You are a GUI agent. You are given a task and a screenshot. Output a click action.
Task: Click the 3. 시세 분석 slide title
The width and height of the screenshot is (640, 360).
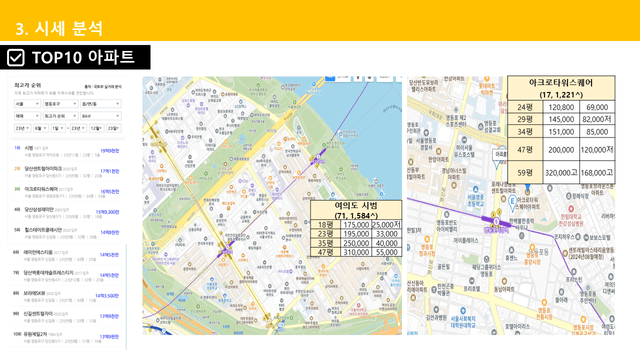[59, 29]
